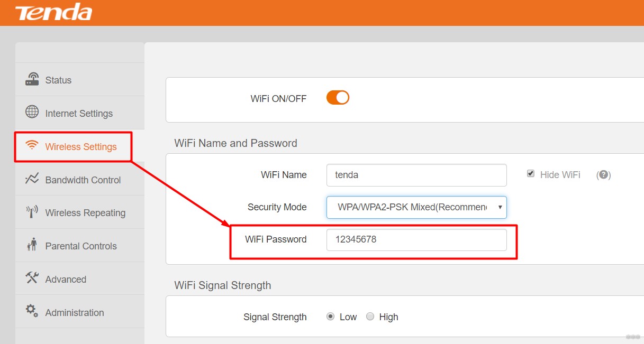
Task: Go to the Parental Controls menu item
Action: tap(79, 245)
